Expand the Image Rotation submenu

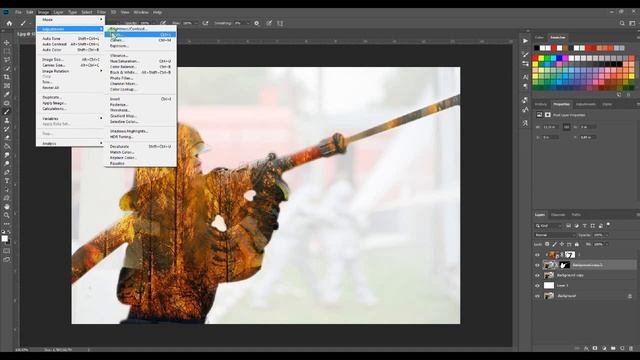(x=70, y=71)
